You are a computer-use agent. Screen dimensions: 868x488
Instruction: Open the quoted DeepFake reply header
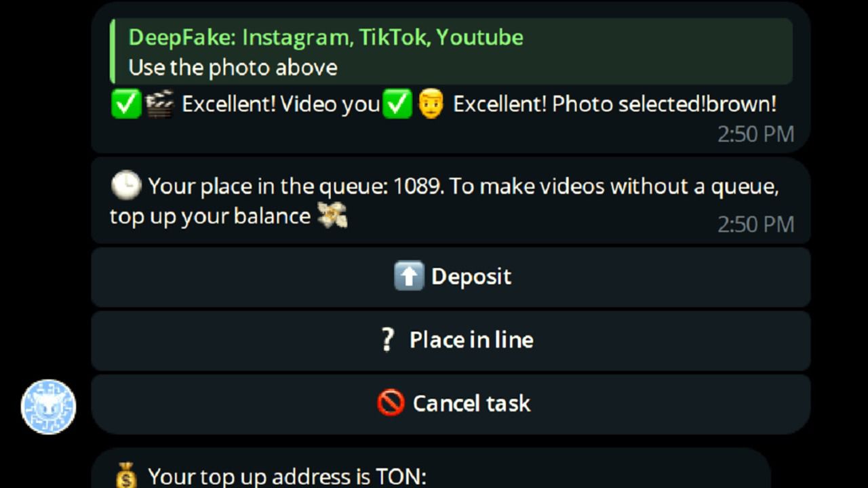coord(326,37)
